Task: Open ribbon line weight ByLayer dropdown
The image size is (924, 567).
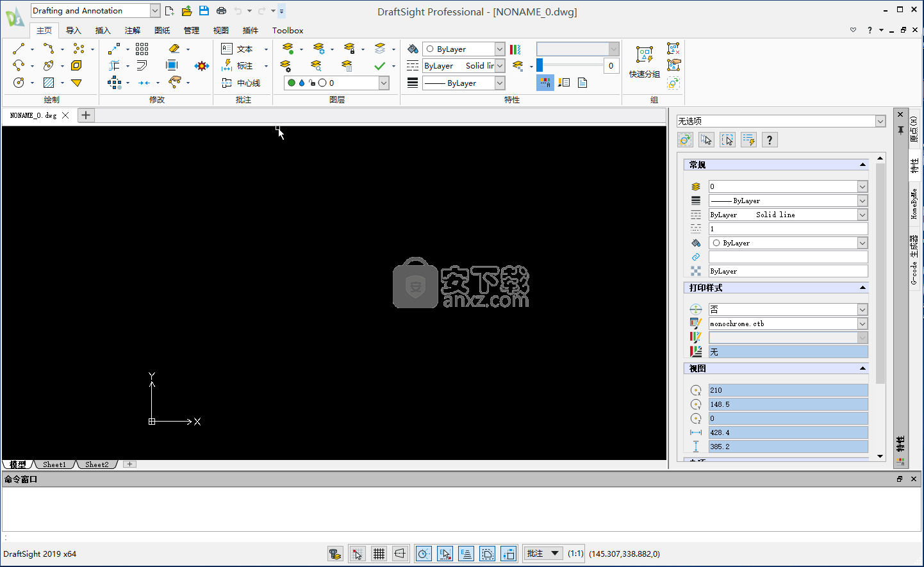Action: 500,83
